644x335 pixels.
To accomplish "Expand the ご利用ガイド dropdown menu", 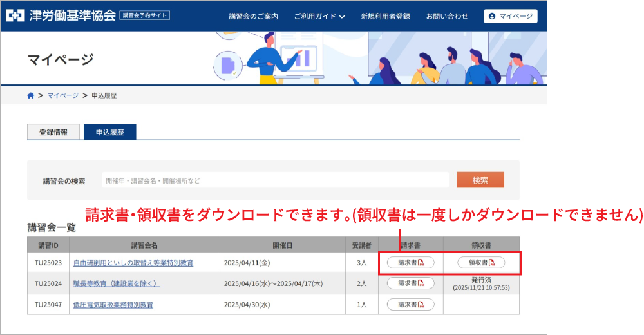I will pos(319,16).
